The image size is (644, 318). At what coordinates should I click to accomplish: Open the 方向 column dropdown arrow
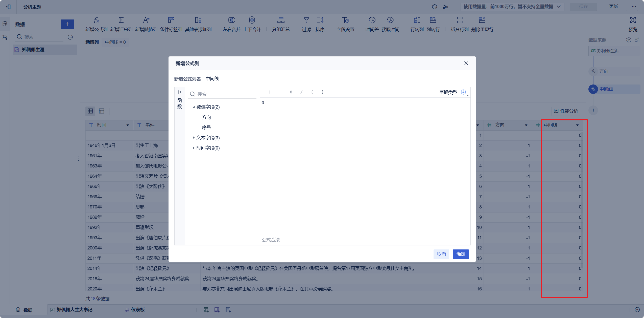pos(526,125)
